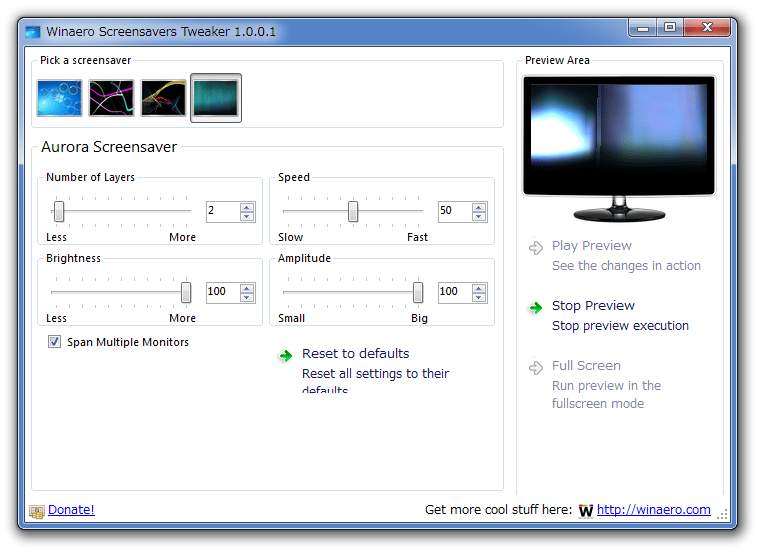Click the donate coins icon
The width and height of the screenshot is (760, 553).
click(x=37, y=511)
